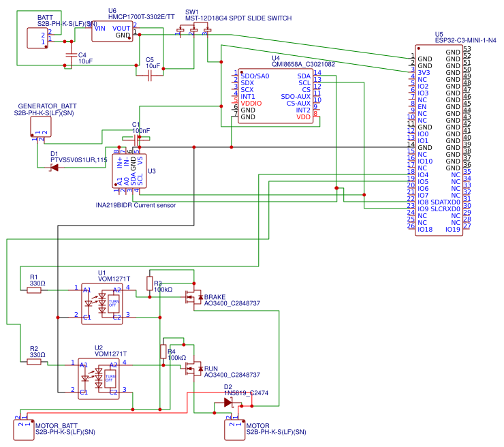Click 'SDO-AUX' pin label on U4
Viewport: 504px width, 447px height.
pyautogui.click(x=296, y=97)
